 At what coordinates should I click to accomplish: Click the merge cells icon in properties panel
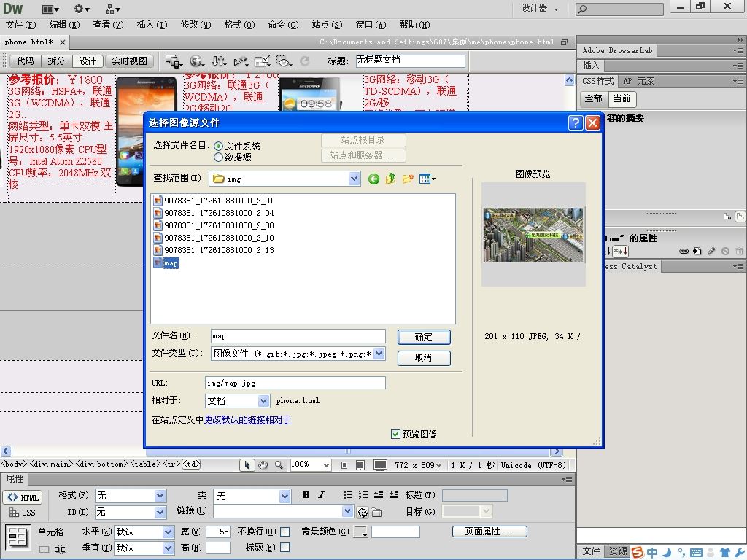44,548
